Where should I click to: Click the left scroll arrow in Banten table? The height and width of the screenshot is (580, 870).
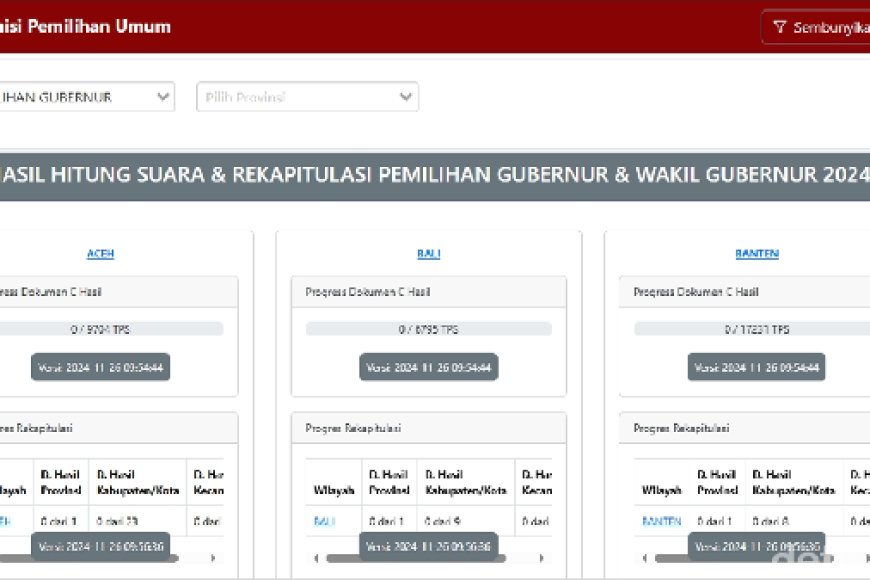(644, 558)
